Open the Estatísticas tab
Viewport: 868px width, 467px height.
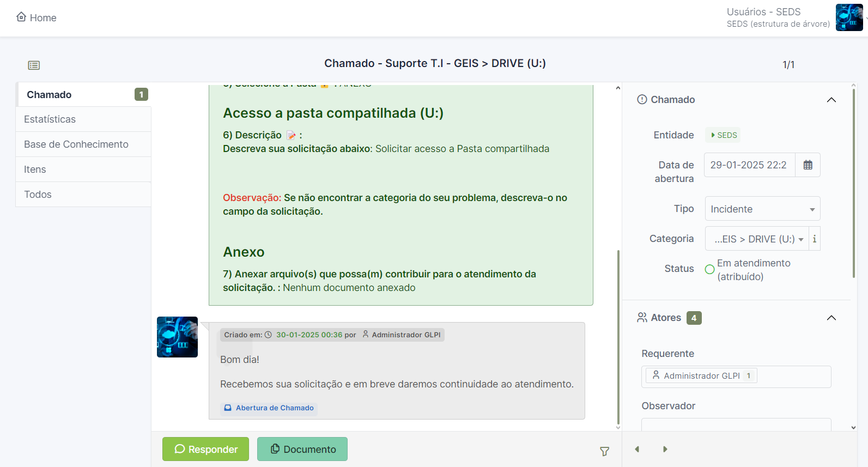(x=83, y=119)
